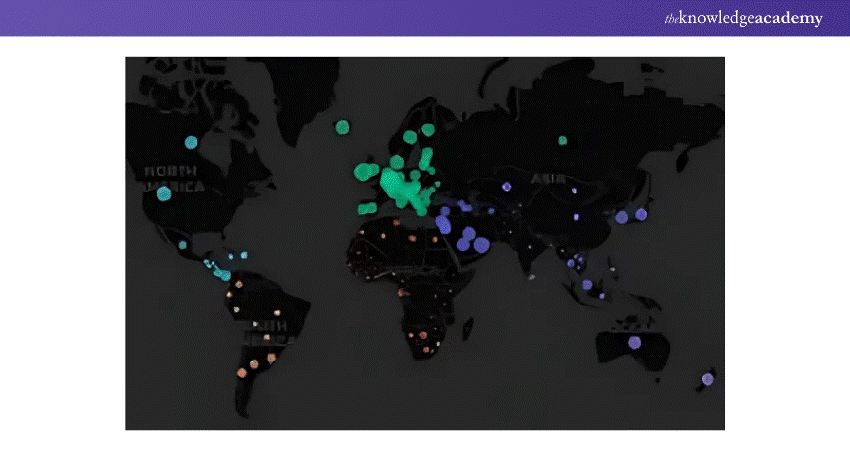The width and height of the screenshot is (850, 450).
Task: Click the orange bubble in southern Africa
Action: tap(423, 335)
